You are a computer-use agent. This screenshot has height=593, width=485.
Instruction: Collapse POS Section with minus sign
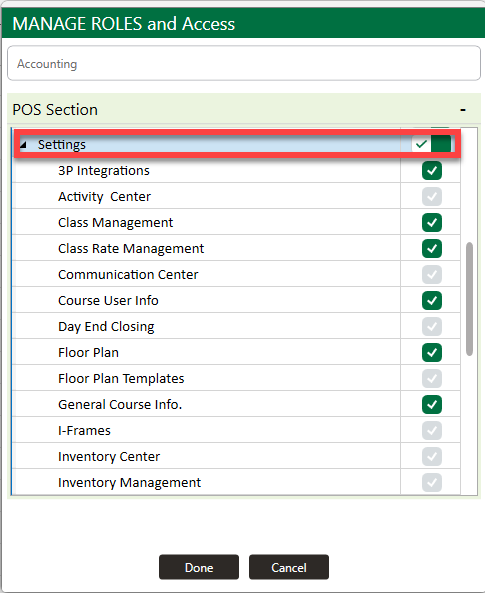463,110
